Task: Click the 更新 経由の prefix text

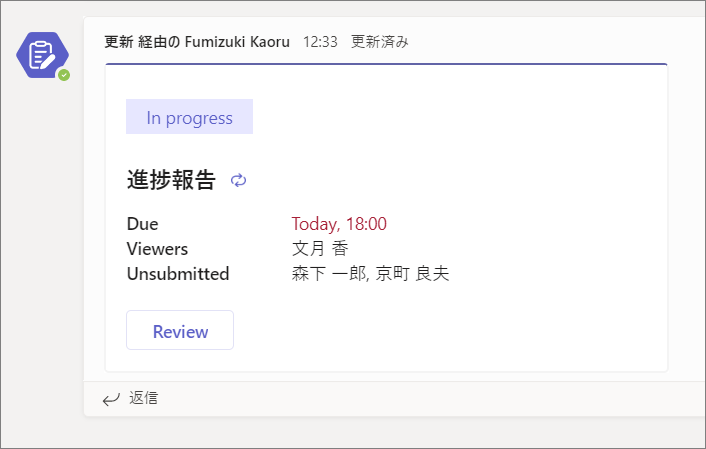Action: (x=142, y=42)
